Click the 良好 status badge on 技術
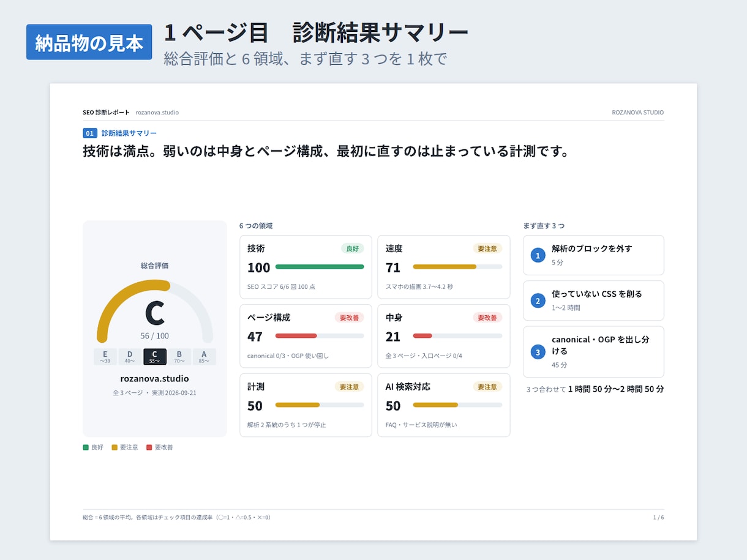The width and height of the screenshot is (747, 560). click(353, 248)
